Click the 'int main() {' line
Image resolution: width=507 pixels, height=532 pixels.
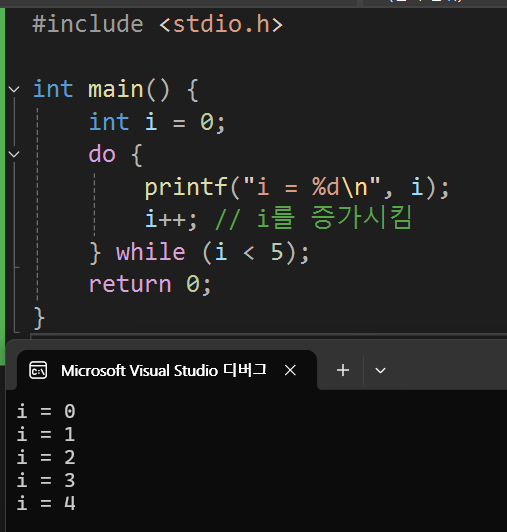[116, 90]
